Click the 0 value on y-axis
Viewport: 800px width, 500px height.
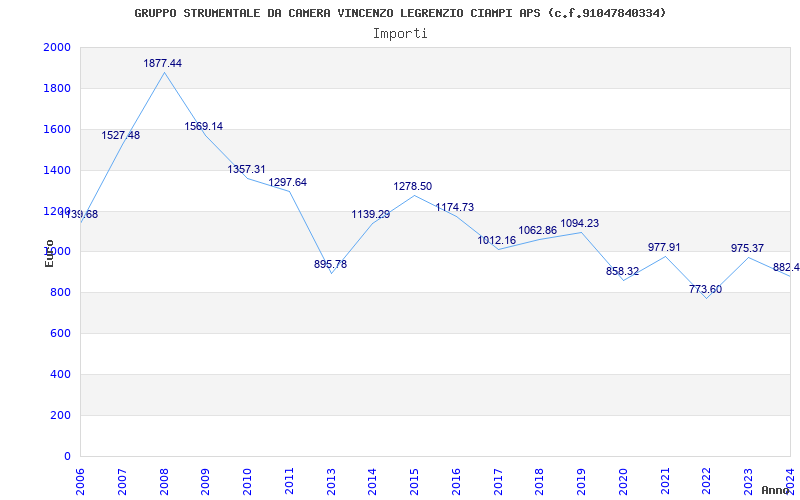coord(68,456)
